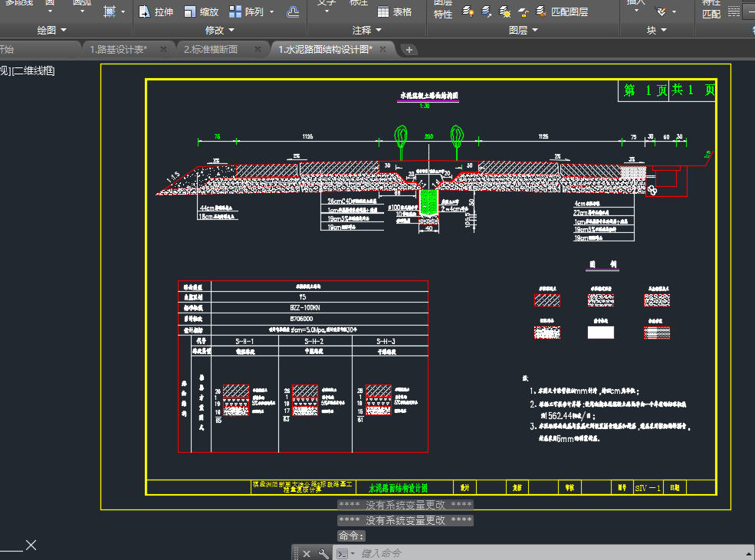
Task: Close the 1.路基设计表 tab
Action: (164, 50)
